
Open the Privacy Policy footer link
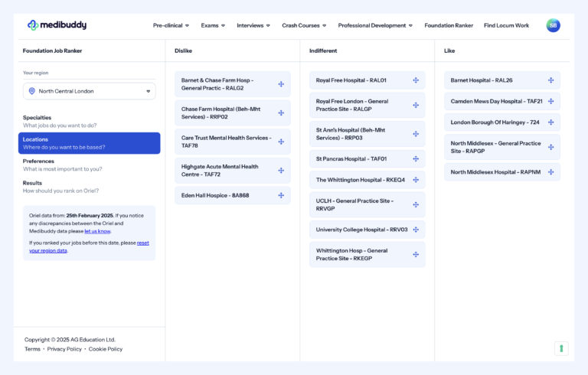[x=64, y=349]
